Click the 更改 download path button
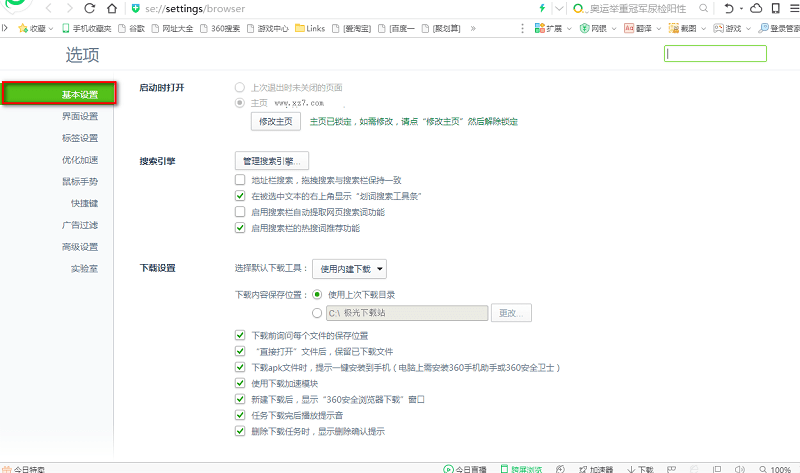The image size is (800, 473). click(511, 313)
